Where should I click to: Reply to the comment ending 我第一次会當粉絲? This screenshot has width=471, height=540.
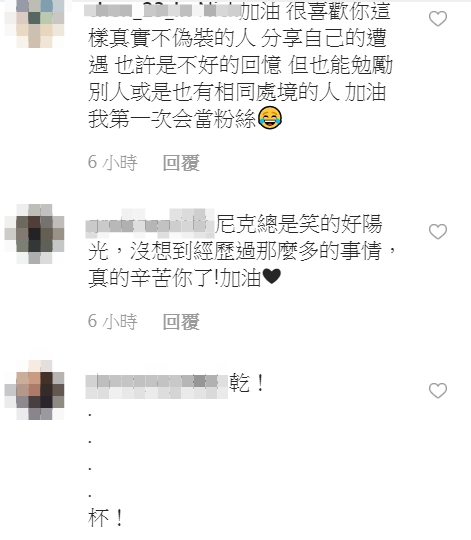[x=181, y=163]
